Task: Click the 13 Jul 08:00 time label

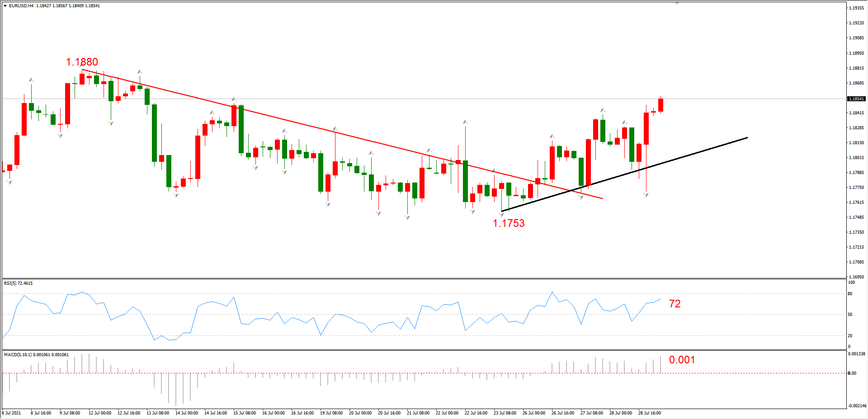Action: point(158,413)
